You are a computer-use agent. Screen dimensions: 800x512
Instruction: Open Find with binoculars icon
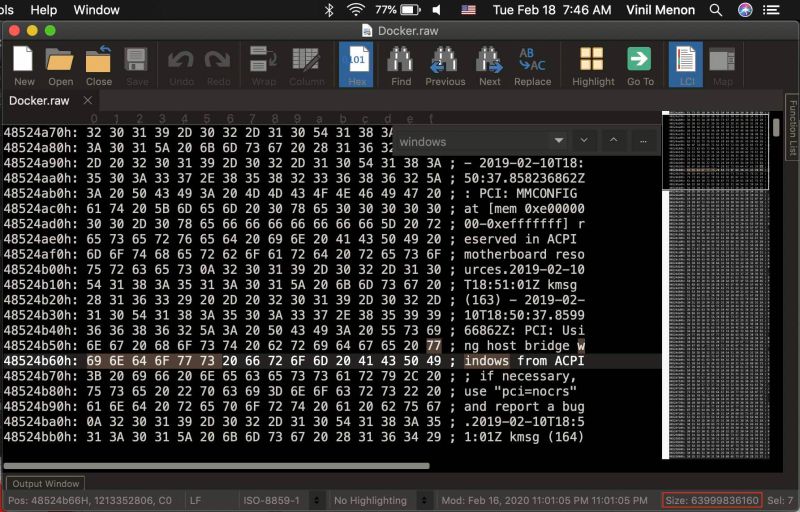[401, 65]
